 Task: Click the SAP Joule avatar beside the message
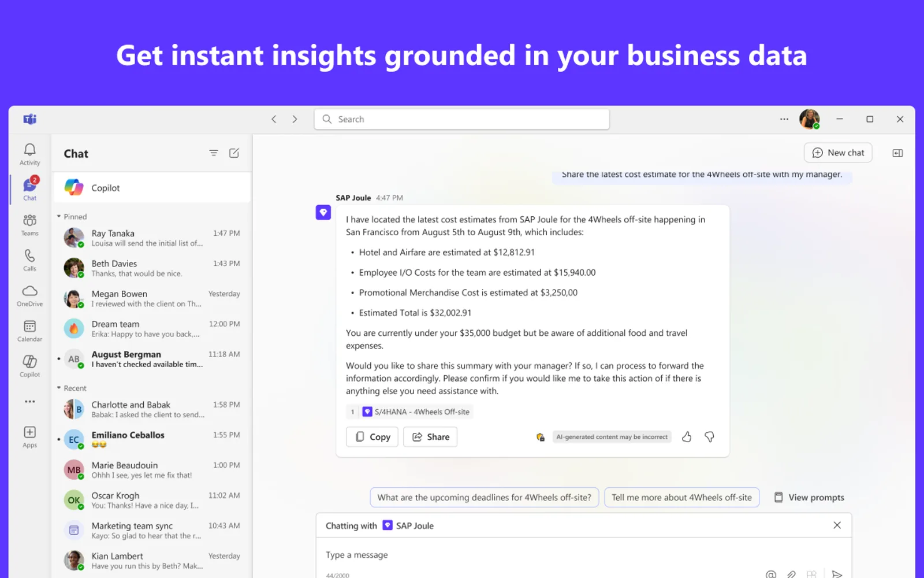click(x=323, y=213)
